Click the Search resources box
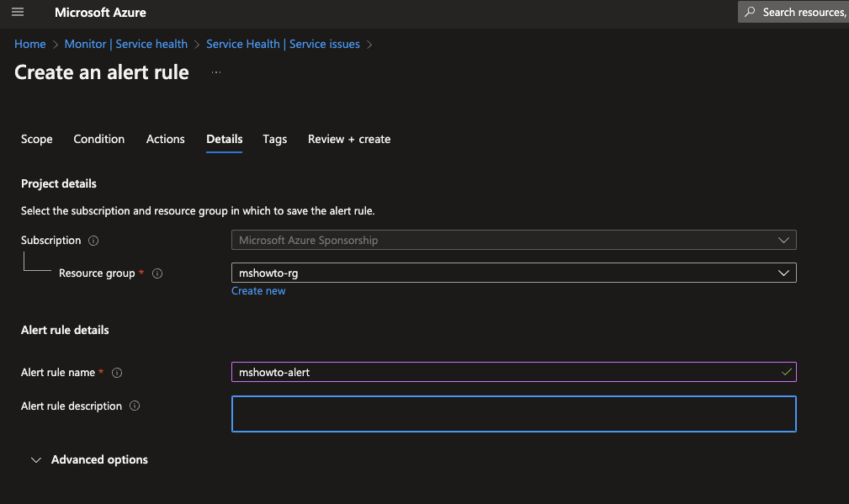 (x=793, y=12)
